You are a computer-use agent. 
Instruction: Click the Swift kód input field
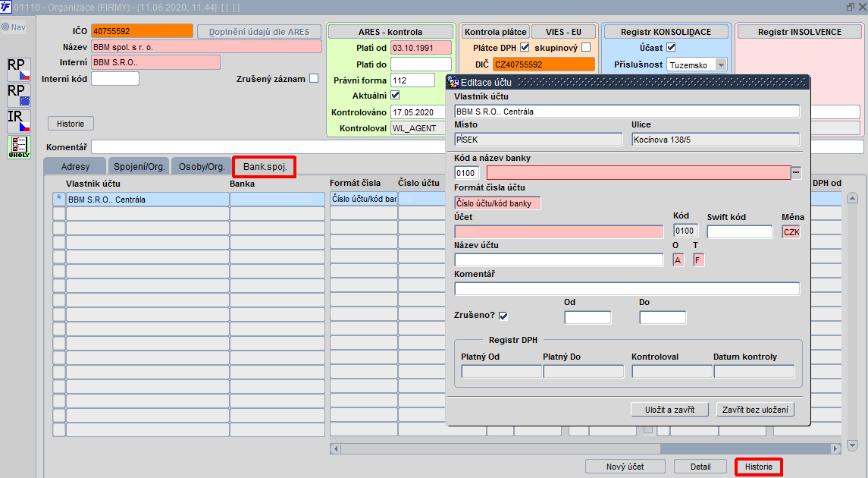tap(739, 231)
